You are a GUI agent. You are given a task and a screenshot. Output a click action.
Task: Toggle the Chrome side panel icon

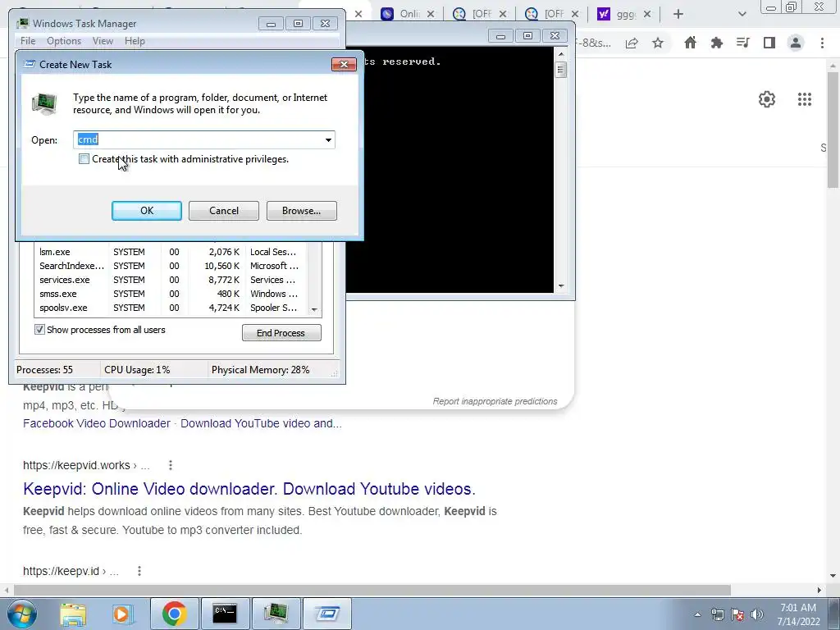point(769,43)
